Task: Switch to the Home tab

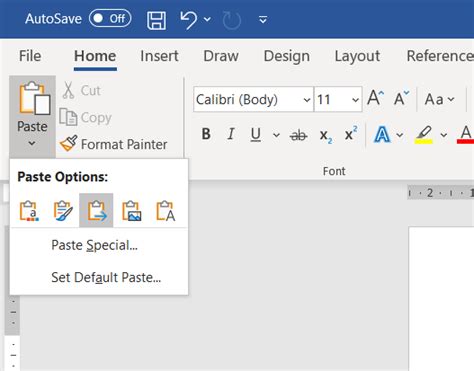Action: (95, 56)
